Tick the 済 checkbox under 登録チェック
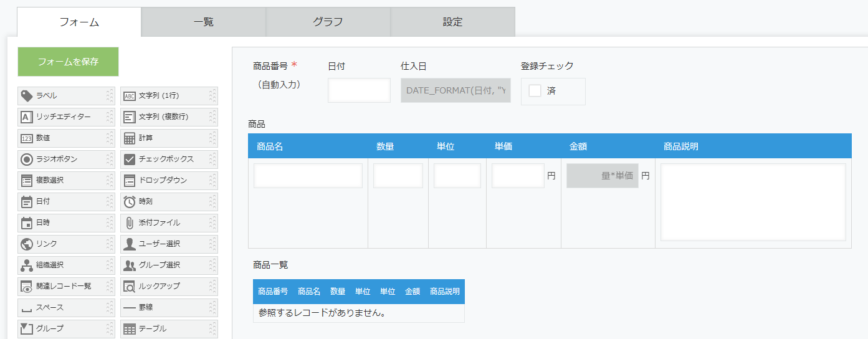The image size is (868, 339). pyautogui.click(x=535, y=91)
